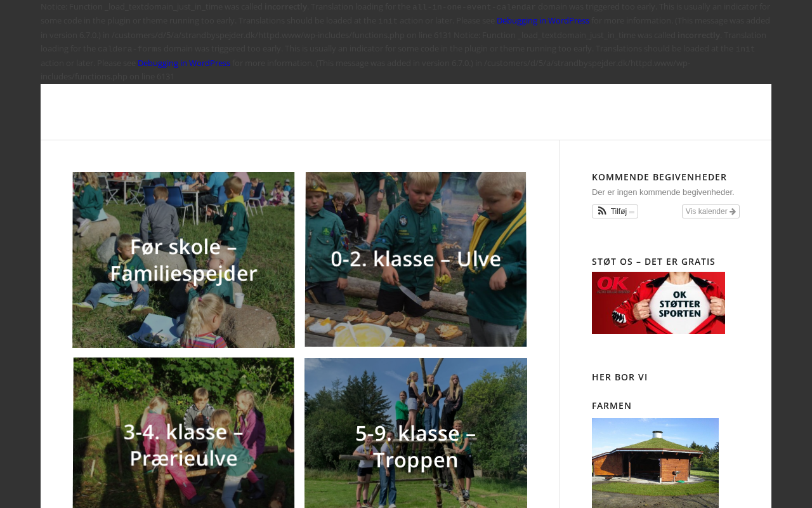Screen dimensions: 812x508
Task: Open the Farmen cabin photo
Action: [655, 463]
